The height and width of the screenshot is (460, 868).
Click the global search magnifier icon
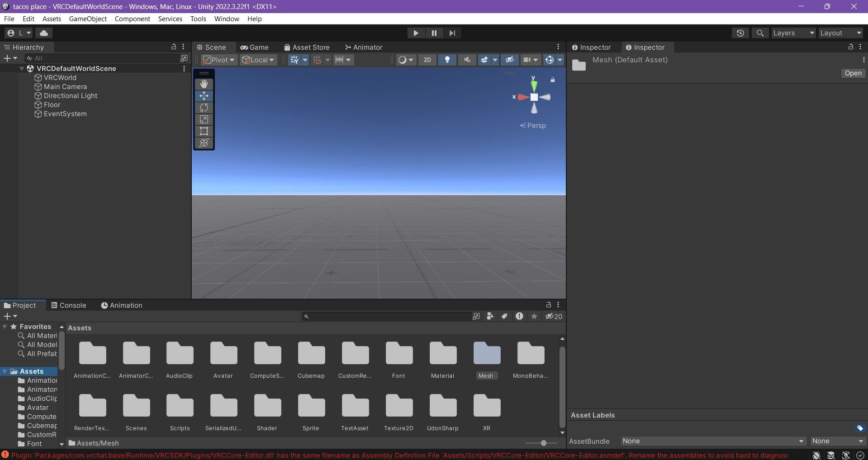[760, 33]
